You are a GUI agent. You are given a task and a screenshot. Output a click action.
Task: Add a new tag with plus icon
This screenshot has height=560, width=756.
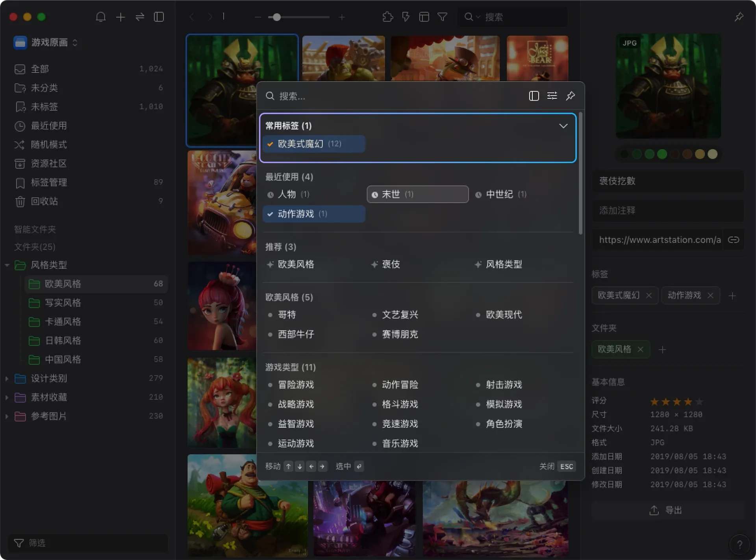click(732, 296)
